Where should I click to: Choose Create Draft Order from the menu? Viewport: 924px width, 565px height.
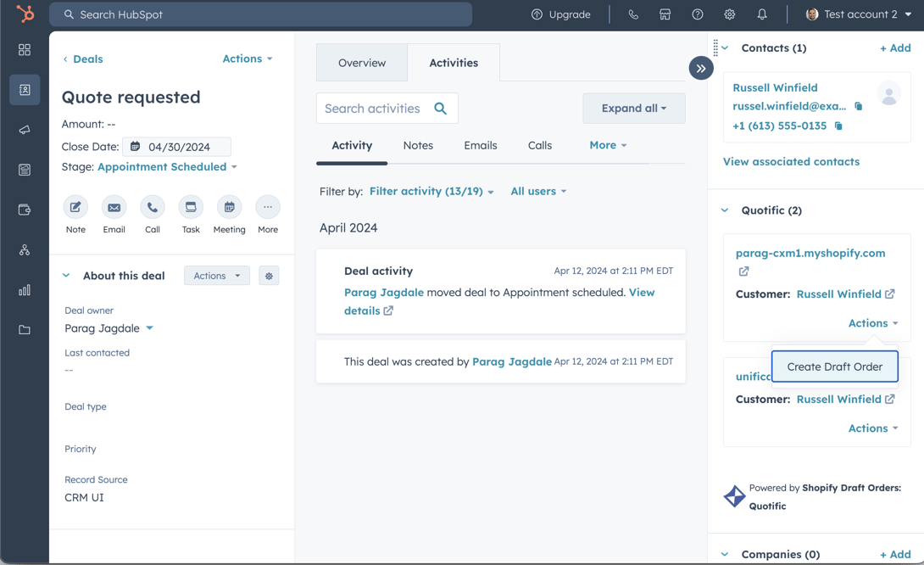point(834,366)
